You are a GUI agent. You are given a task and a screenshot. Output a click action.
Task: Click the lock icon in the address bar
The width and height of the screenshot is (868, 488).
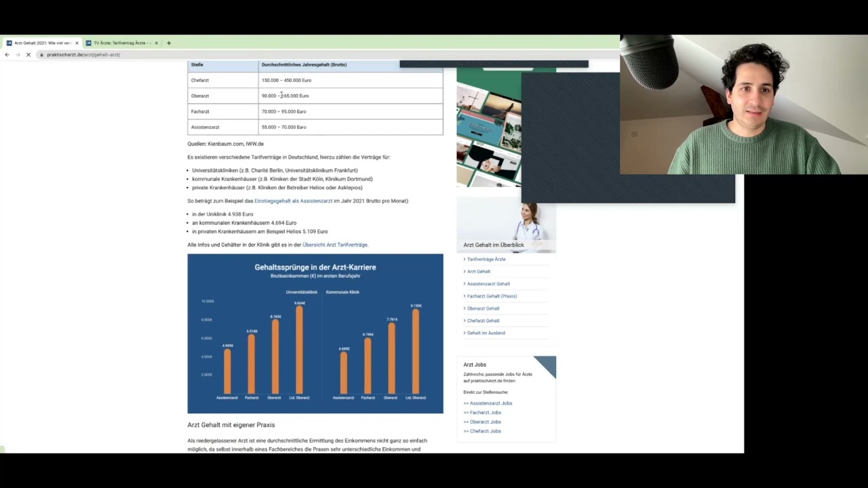(x=41, y=55)
